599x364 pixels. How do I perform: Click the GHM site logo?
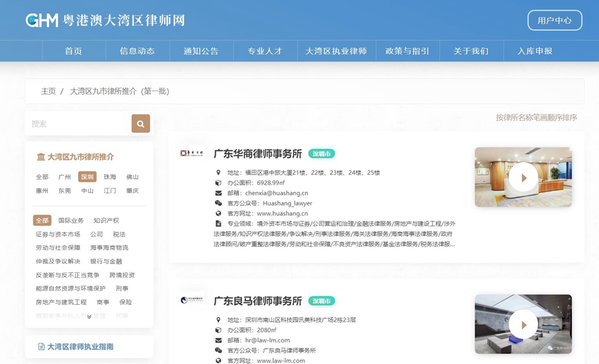42,20
